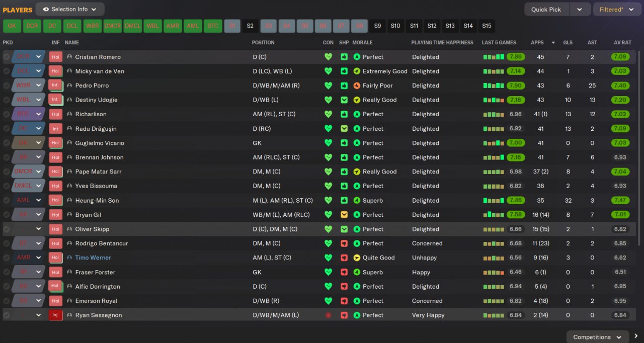This screenshot has width=644, height=343.
Task: Toggle the selection check for Heung-Min Son
Action: click(7, 200)
